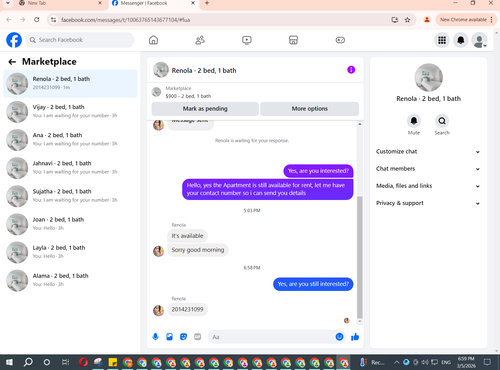
Task: Open the Sujatha - 2 bed, 1 bath conversation
Action: [x=70, y=196]
